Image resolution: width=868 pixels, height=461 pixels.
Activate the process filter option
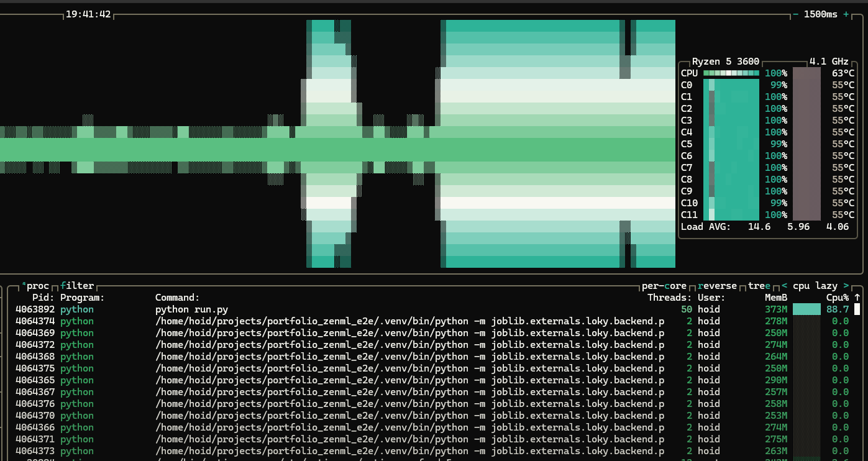pyautogui.click(x=77, y=286)
